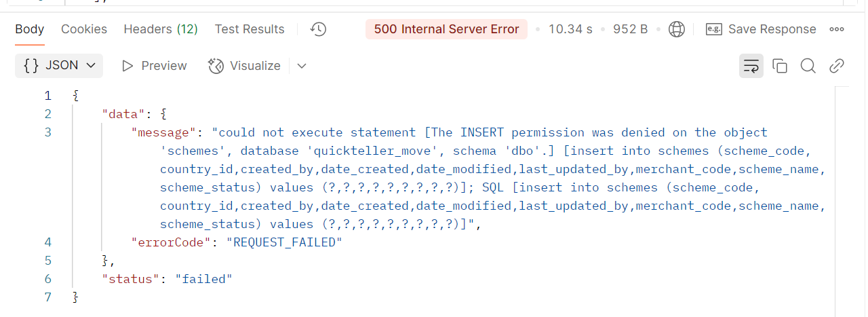
Task: Expand the chevron next to Visualize
Action: click(302, 66)
